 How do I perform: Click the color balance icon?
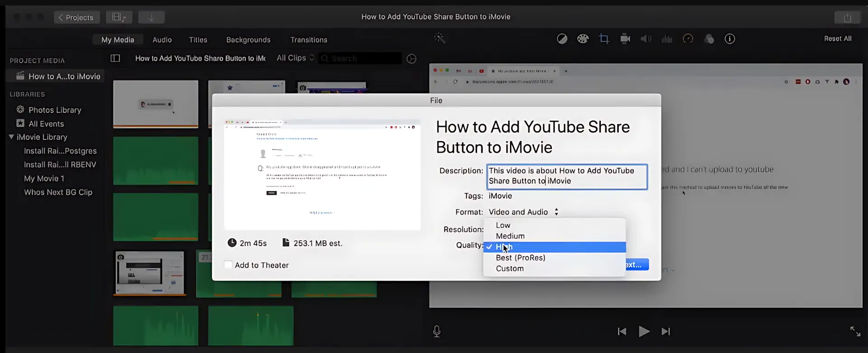(x=562, y=39)
